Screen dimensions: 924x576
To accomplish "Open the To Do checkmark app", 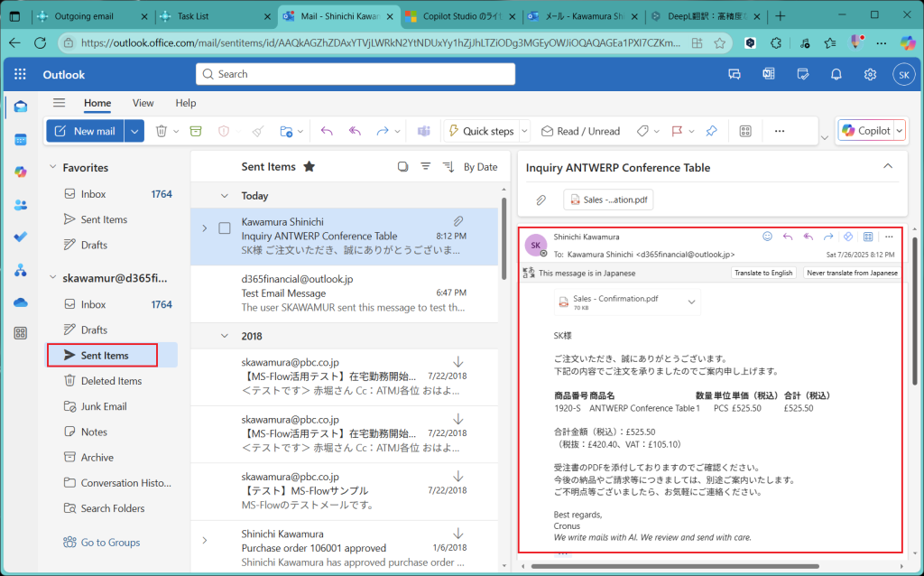I will (x=21, y=237).
